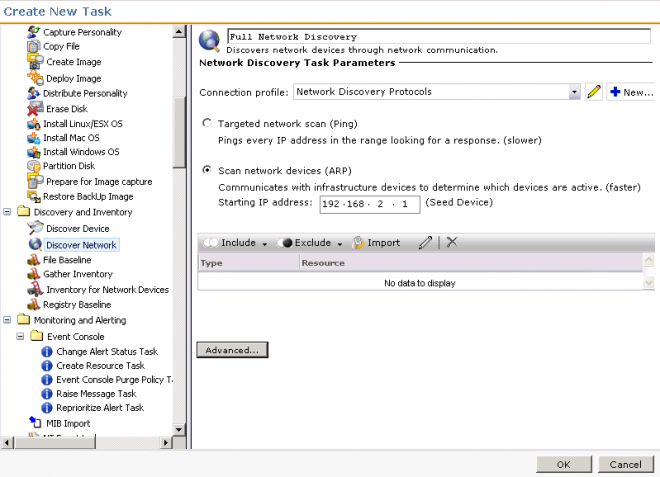Click the Install Mac OS icon

pyautogui.click(x=34, y=138)
